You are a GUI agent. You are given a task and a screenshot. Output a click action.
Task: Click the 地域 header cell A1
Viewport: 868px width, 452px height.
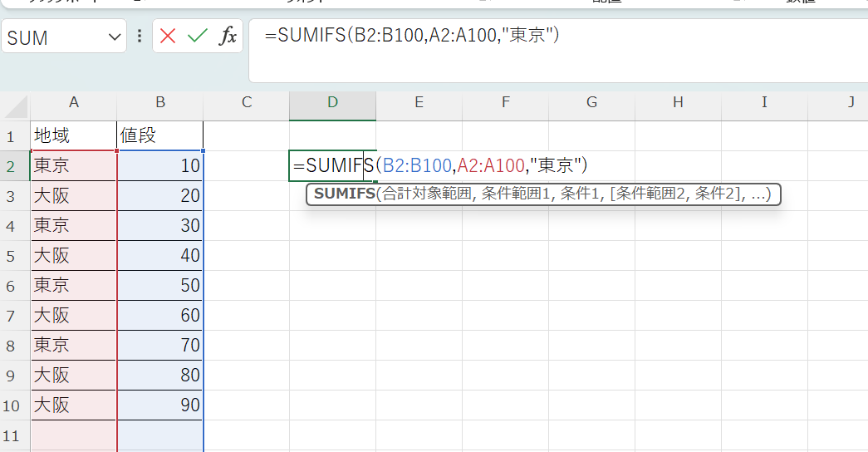click(74, 135)
